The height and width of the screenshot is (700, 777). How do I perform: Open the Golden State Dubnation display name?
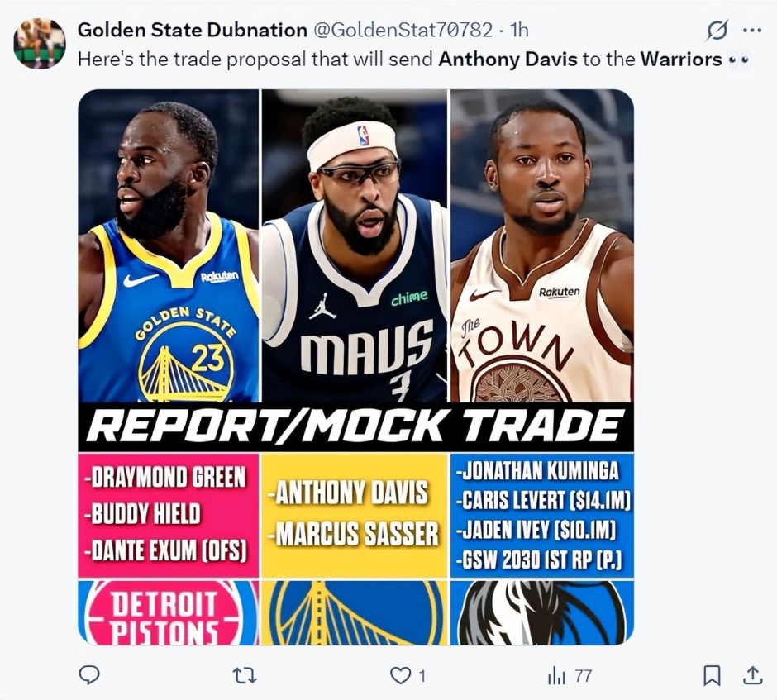click(193, 31)
